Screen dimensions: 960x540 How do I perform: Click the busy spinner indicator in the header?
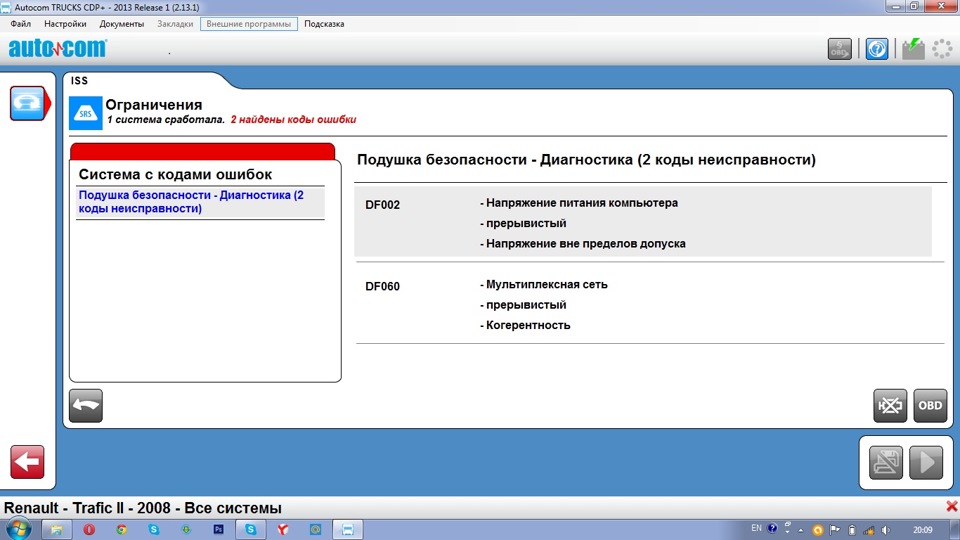click(942, 48)
